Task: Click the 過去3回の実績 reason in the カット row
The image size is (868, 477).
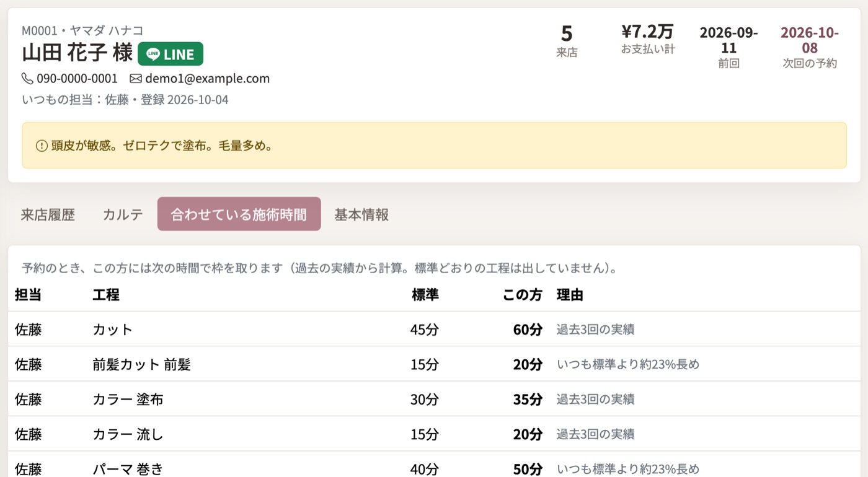Action: coord(595,330)
